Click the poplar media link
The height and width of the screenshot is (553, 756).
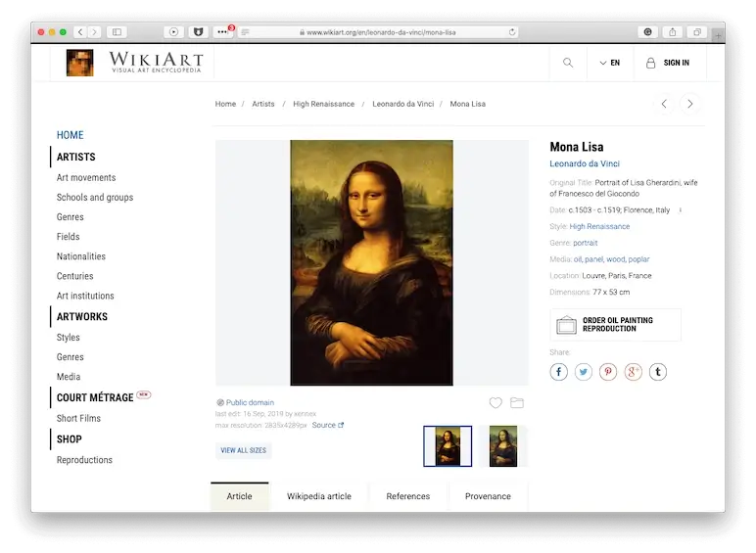click(x=638, y=259)
